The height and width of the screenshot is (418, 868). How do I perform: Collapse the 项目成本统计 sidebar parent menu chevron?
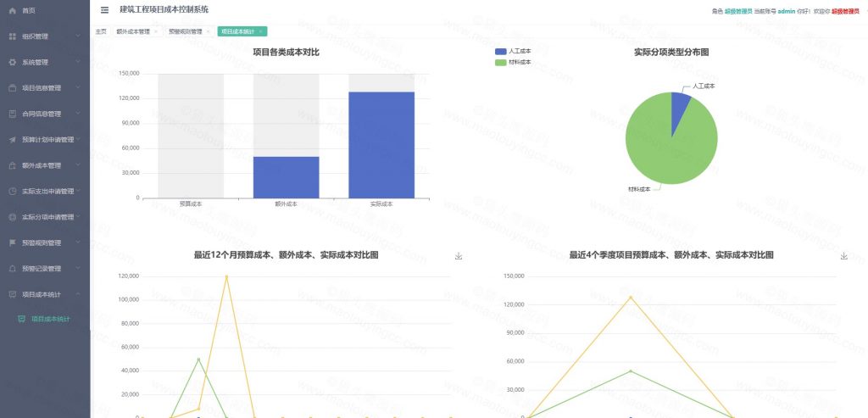[78, 294]
